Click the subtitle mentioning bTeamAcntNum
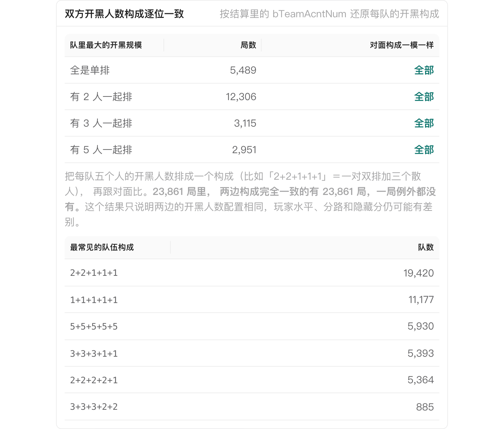 pos(329,14)
